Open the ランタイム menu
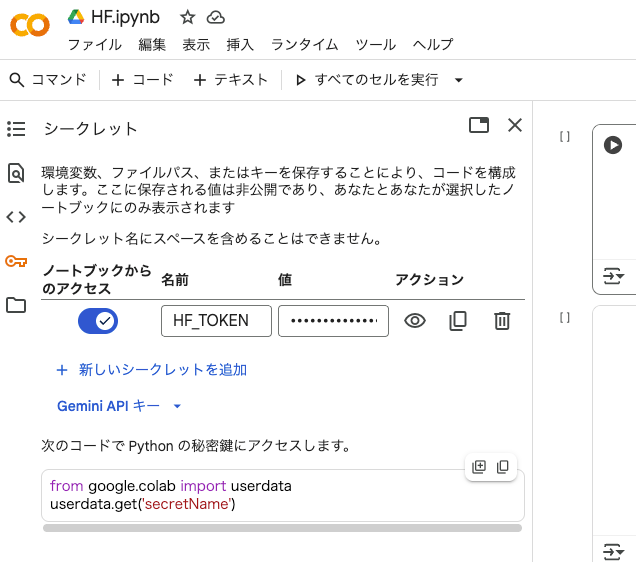636x562 pixels. [x=305, y=45]
